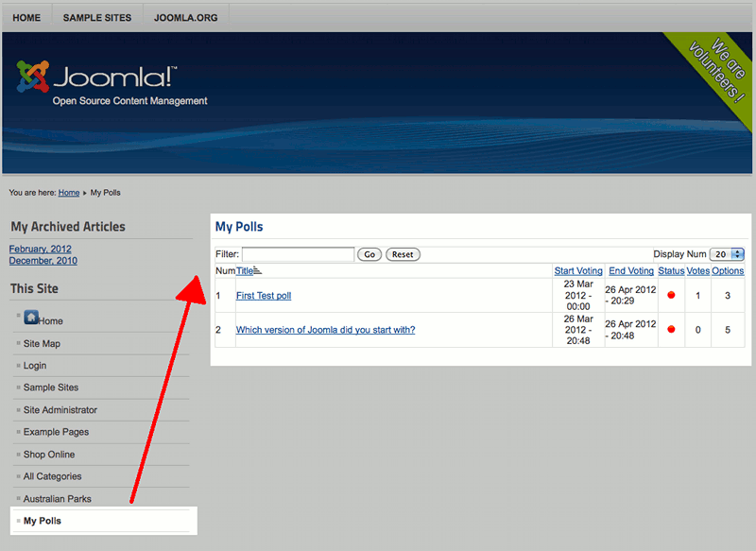Screen dimensions: 756x551
Task: Open December, 2010 archive link
Action: point(43,261)
